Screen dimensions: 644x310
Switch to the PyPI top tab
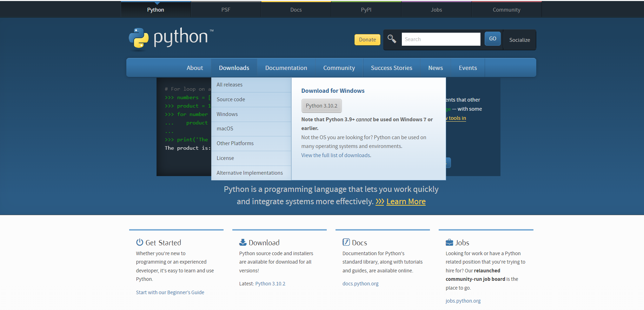tap(366, 10)
